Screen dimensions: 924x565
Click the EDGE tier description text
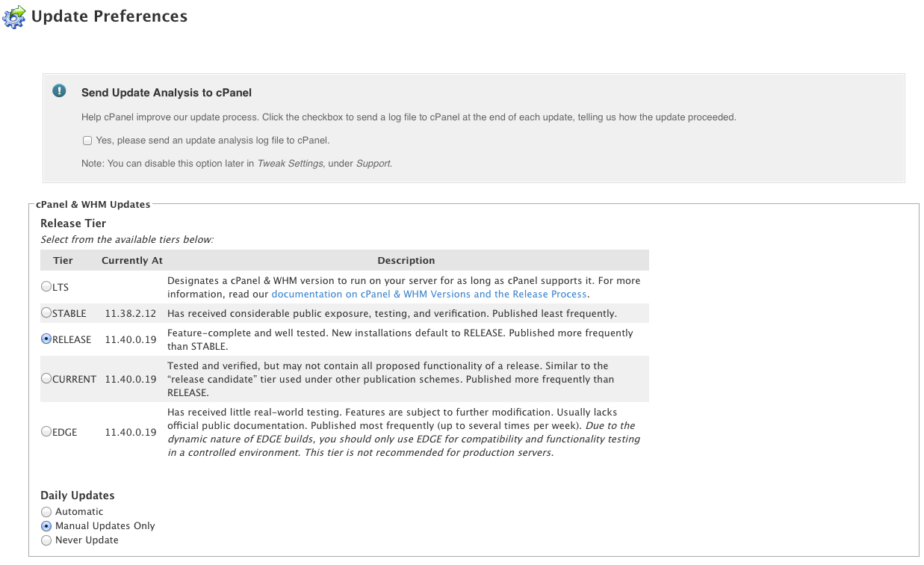404,433
